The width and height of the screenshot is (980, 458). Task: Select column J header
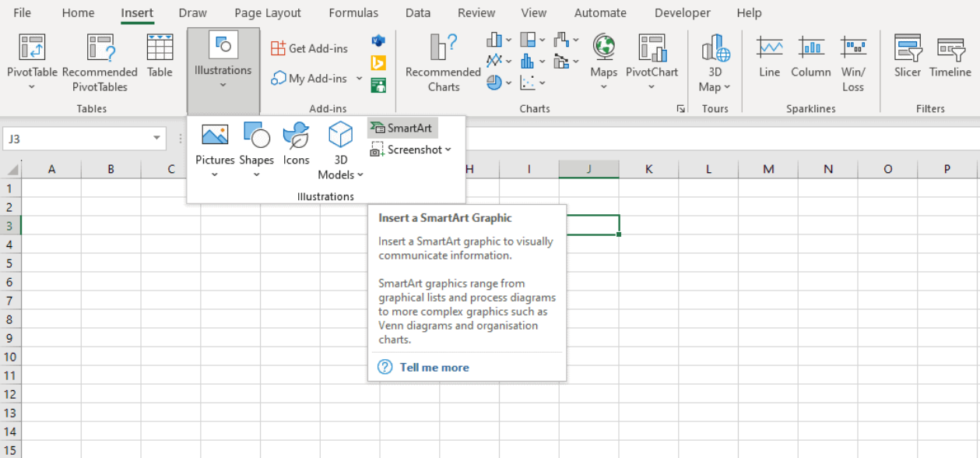(x=589, y=168)
